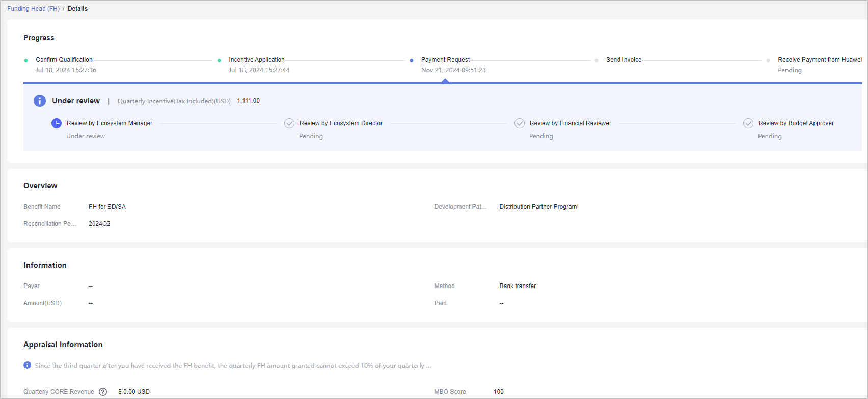
Task: Click the Quarterly CORE Revenue help icon
Action: 103,392
